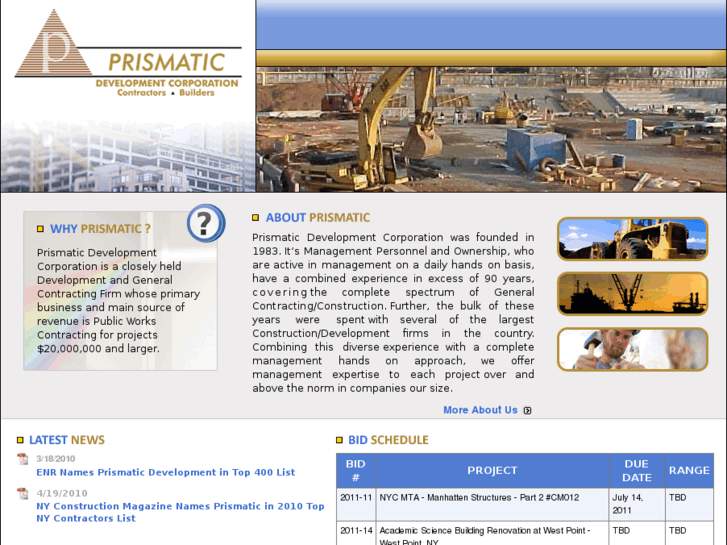Image resolution: width=727 pixels, height=545 pixels.
Task: Click the blue question mark icon
Action: point(206,223)
